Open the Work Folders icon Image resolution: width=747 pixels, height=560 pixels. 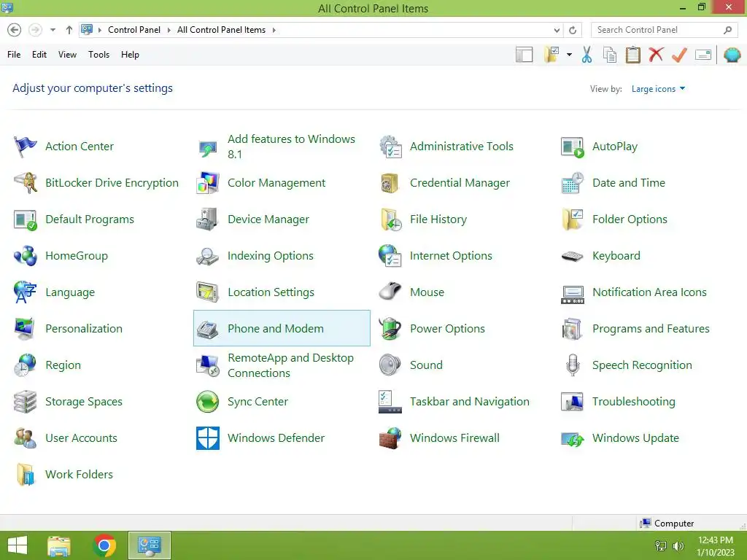(x=26, y=475)
